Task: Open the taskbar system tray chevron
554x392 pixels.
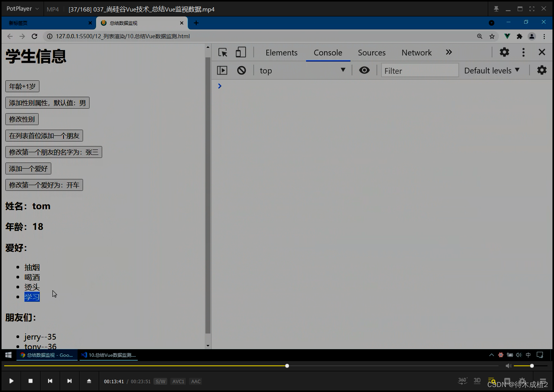Action: 491,355
